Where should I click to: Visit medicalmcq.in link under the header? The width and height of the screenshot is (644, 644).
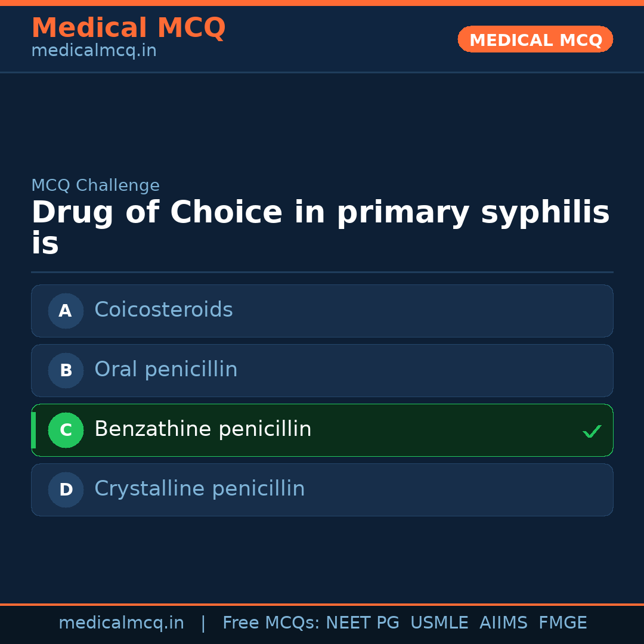pos(94,51)
